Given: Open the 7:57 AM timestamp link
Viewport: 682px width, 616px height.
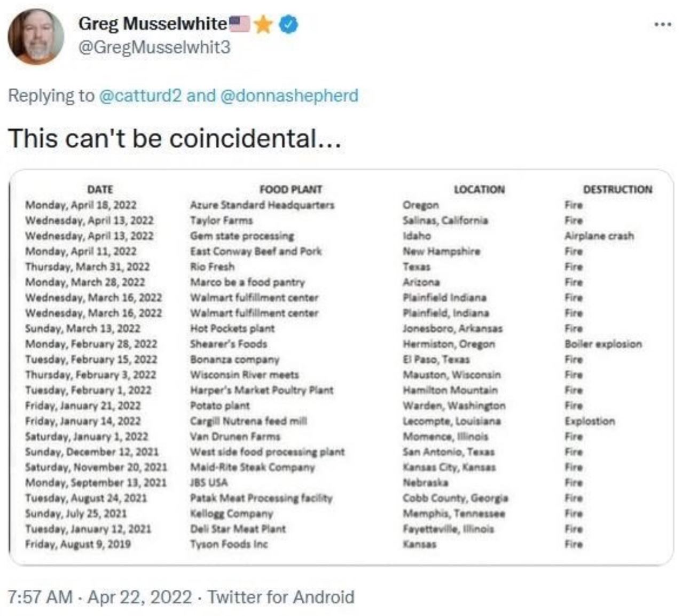Looking at the screenshot, I should (40, 597).
